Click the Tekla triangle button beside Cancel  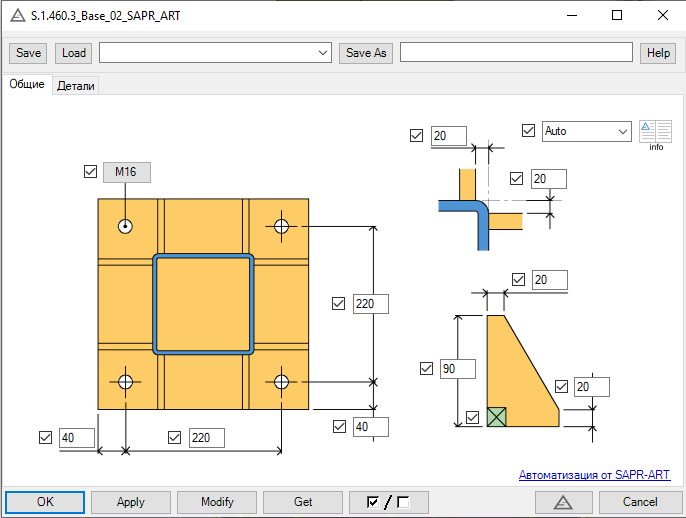tap(564, 502)
